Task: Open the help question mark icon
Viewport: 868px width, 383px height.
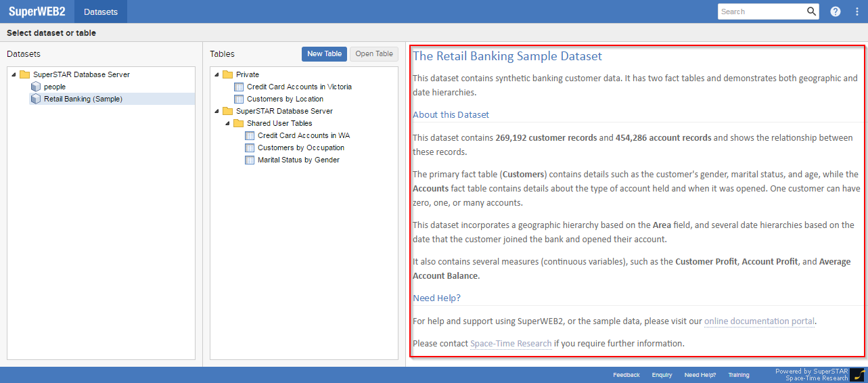Action: tap(836, 12)
